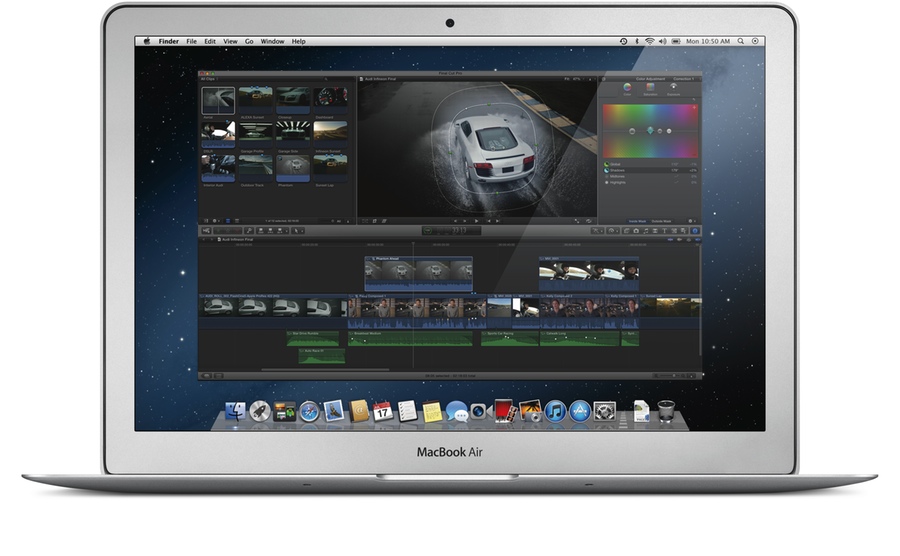Select the Exposure tab in the color board
The width and height of the screenshot is (900, 556).
click(672, 89)
